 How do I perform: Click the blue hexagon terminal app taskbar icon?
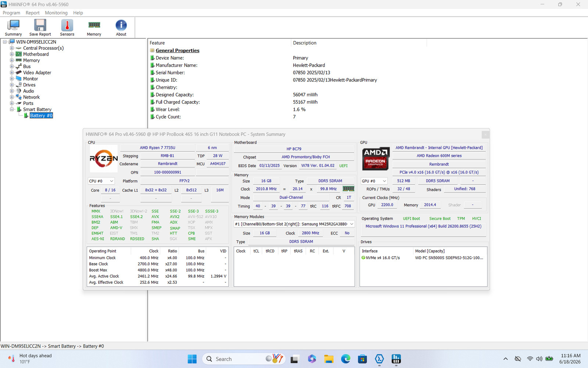[x=379, y=359]
